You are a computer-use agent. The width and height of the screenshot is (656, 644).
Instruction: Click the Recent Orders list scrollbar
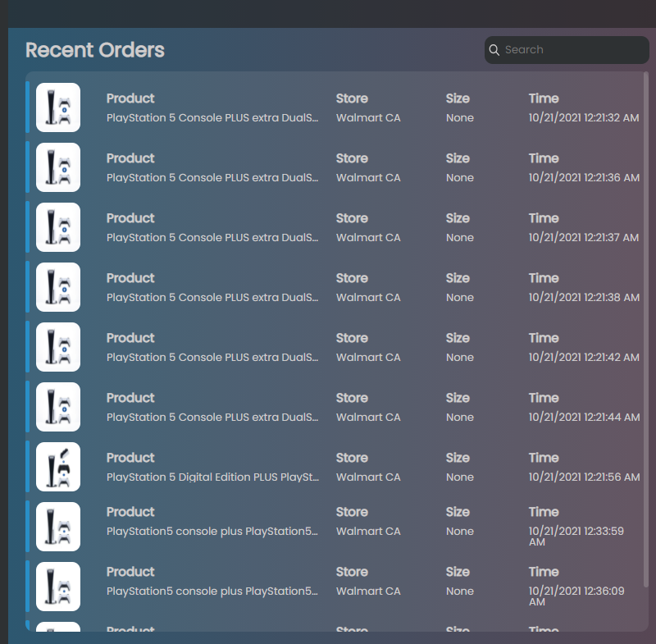(x=646, y=330)
